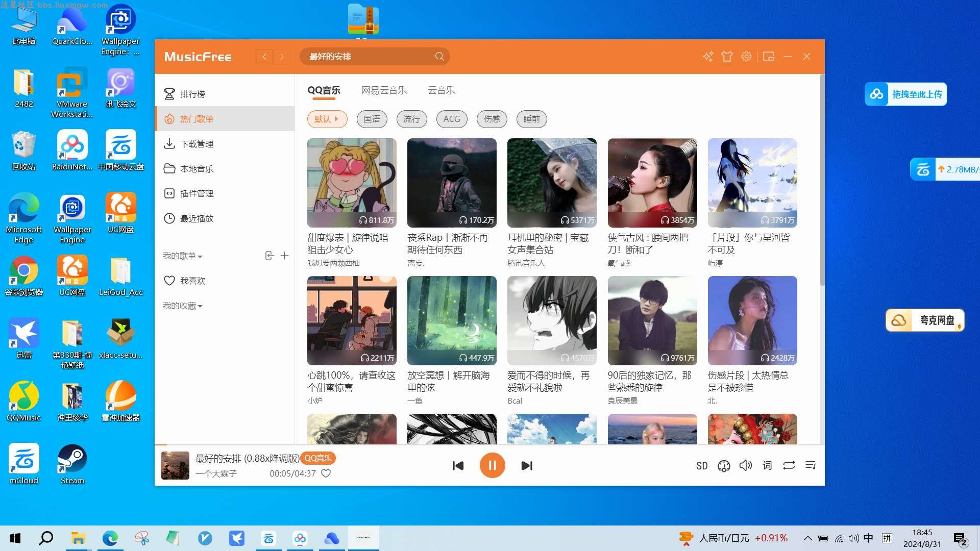Open the QQMusic desktop shortcut
The image size is (980, 551).
[x=23, y=402]
